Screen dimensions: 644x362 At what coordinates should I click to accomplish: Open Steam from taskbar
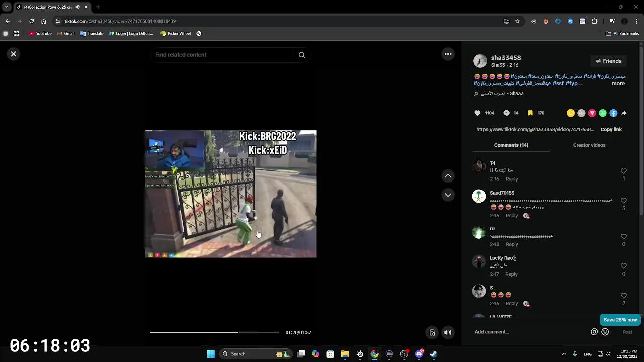pos(433,354)
